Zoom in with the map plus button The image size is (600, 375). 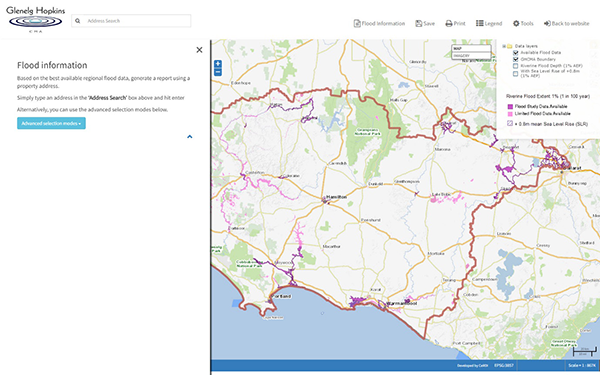(218, 64)
